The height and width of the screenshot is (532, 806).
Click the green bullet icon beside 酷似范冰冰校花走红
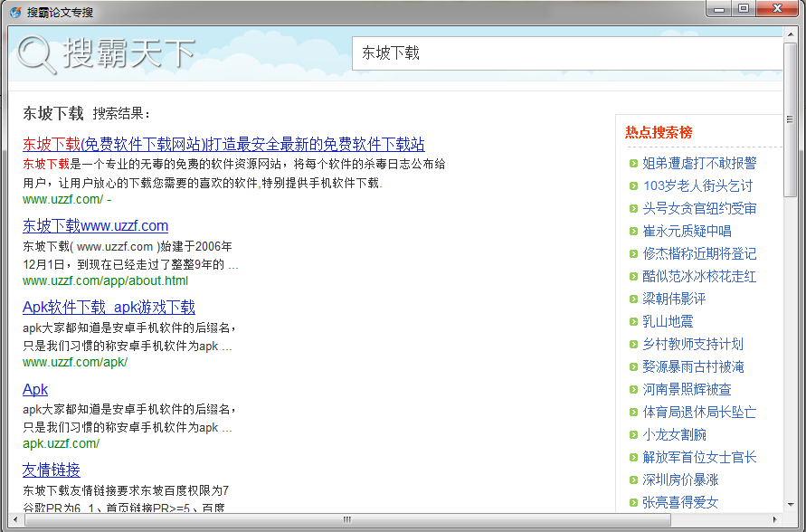pos(633,277)
